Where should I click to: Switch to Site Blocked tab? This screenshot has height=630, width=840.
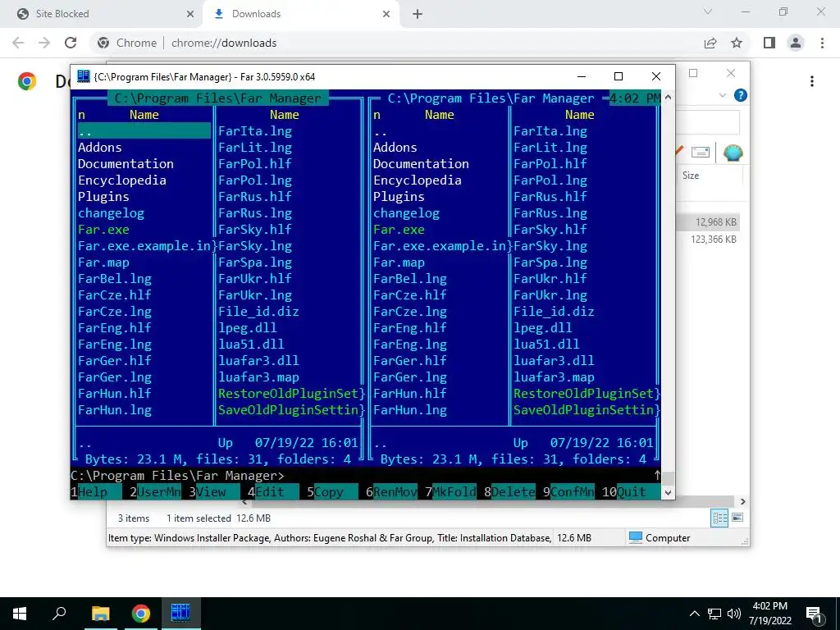coord(102,14)
